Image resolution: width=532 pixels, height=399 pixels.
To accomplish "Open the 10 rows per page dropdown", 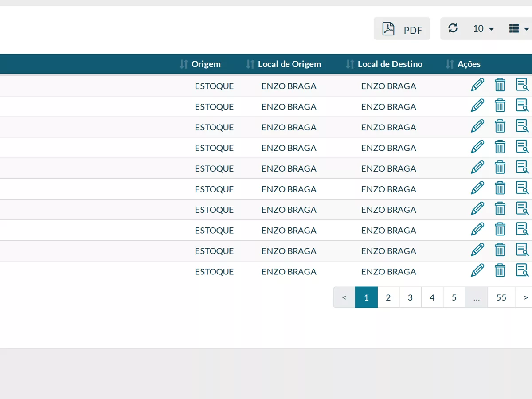I will click(x=483, y=29).
